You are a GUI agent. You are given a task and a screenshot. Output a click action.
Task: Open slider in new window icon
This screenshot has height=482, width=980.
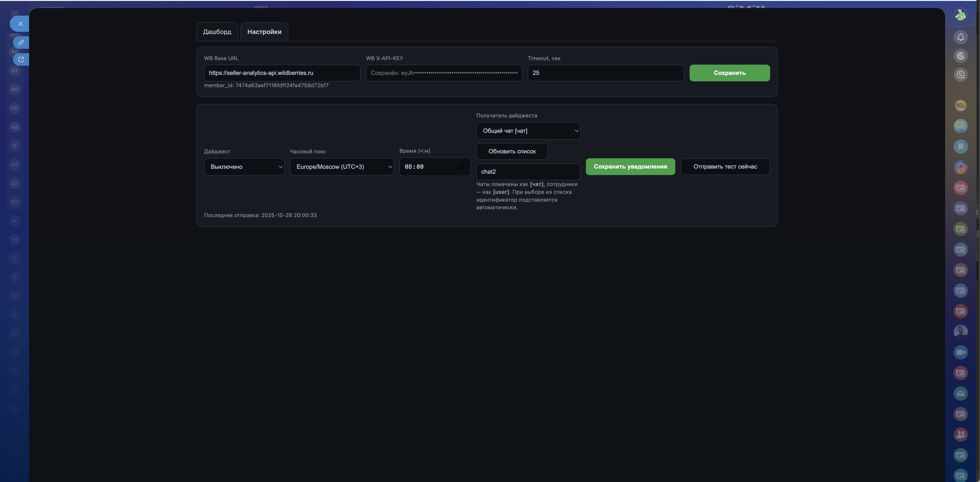(x=21, y=60)
